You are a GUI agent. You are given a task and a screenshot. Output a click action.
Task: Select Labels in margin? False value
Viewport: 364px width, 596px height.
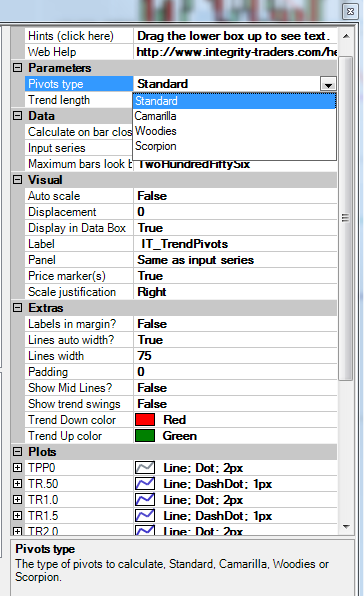236,324
